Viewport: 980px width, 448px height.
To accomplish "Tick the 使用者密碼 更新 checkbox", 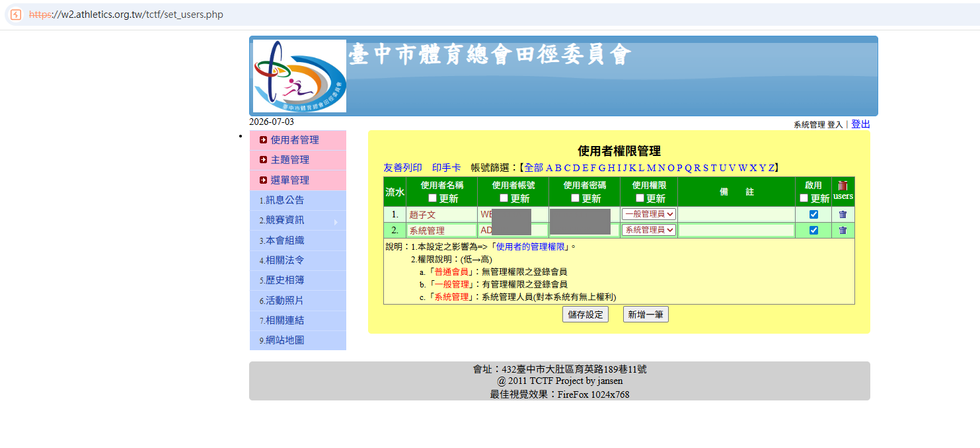I will (x=575, y=198).
